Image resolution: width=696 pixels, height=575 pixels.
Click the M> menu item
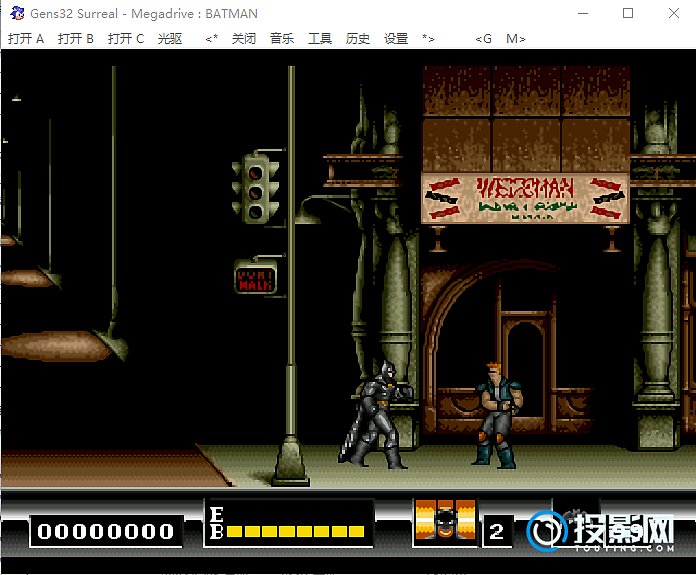pos(516,39)
